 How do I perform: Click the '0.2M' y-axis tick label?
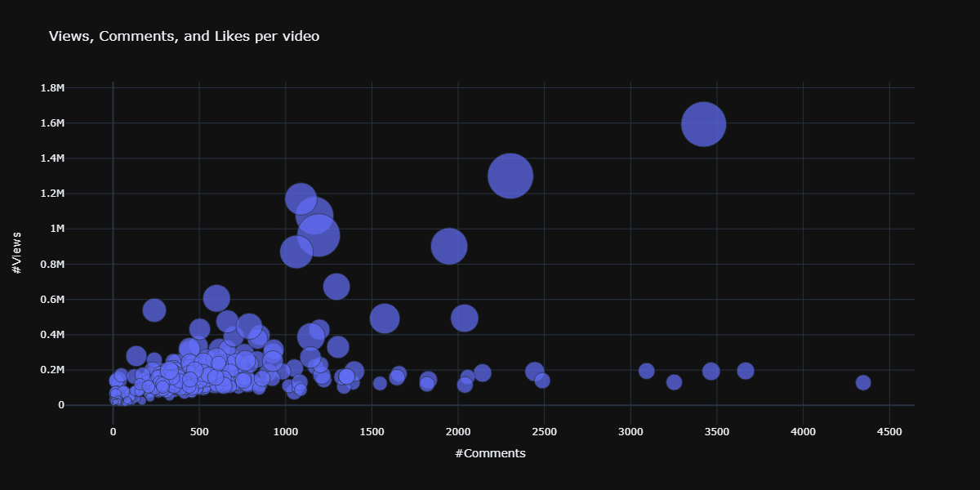click(x=52, y=370)
